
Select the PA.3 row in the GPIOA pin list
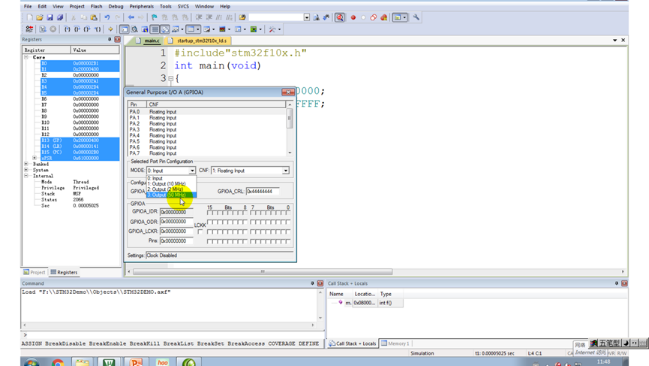point(207,130)
